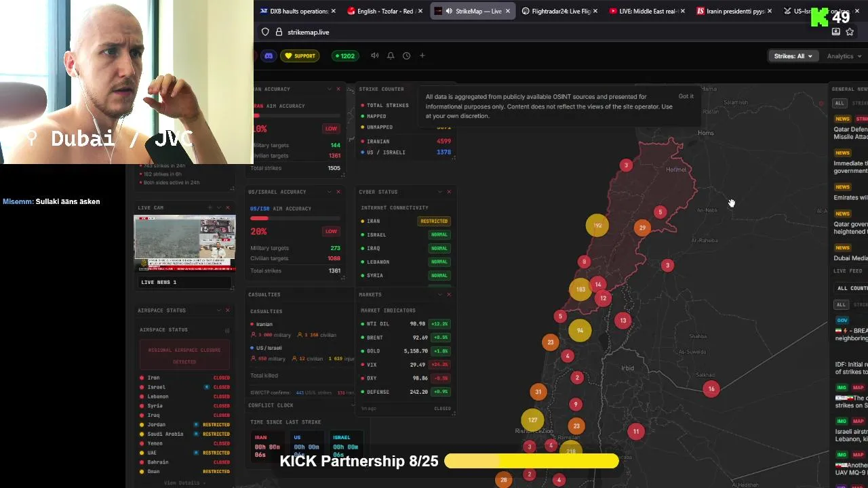Close the Iran Accuracy panel
868x488 pixels.
click(338, 89)
